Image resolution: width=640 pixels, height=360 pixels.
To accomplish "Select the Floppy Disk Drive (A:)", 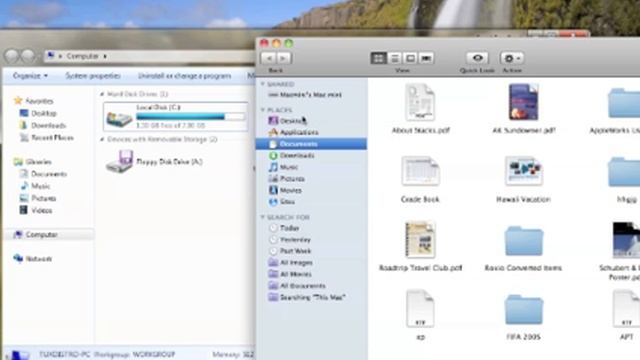I will click(x=155, y=162).
